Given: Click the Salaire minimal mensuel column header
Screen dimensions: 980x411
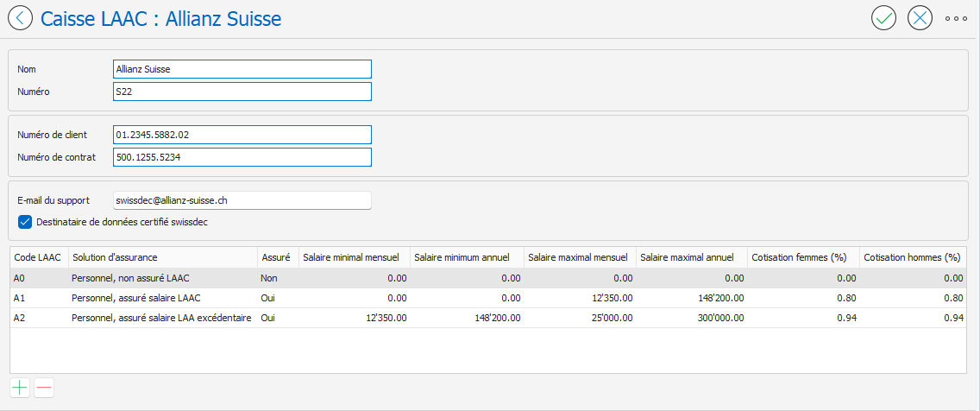Looking at the screenshot, I should (x=354, y=257).
